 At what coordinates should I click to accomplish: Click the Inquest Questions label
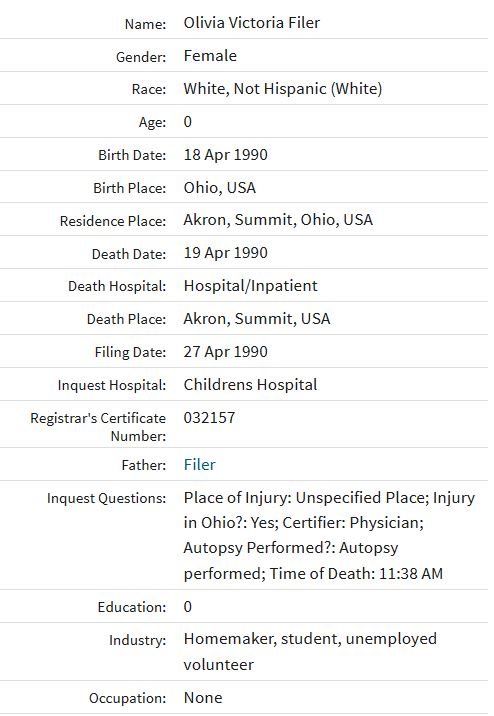coord(106,498)
